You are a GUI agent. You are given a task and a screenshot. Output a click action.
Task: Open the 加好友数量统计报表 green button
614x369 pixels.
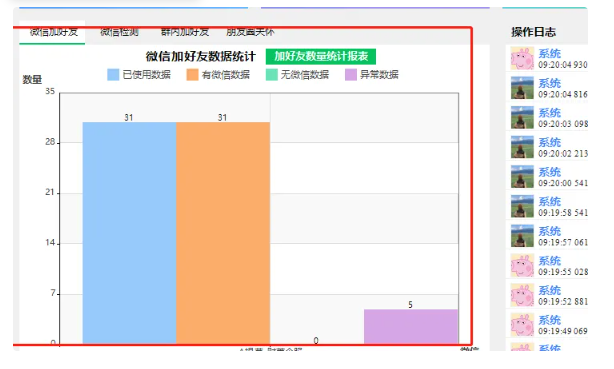click(321, 56)
